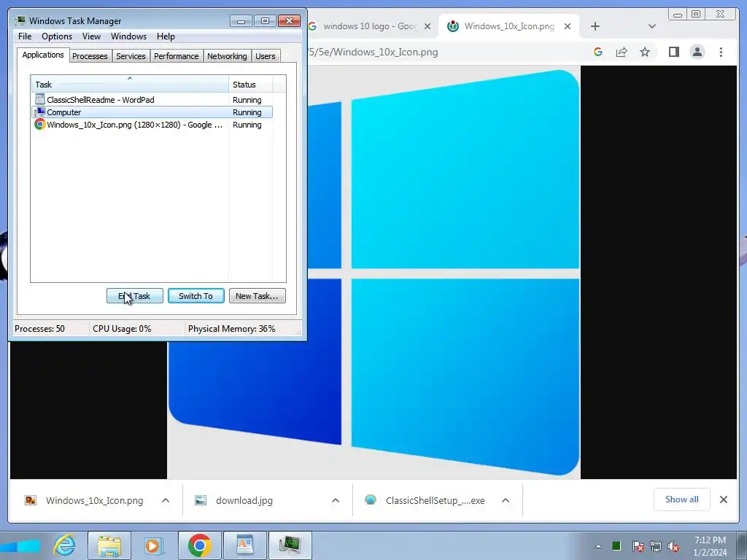Viewport: 747px width, 560px height.
Task: Select Windows_10x_Icon.png Google Chrome task
Action: point(152,125)
